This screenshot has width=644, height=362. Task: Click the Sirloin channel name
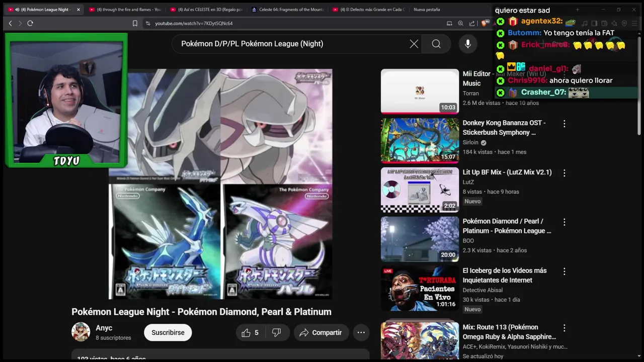click(470, 142)
